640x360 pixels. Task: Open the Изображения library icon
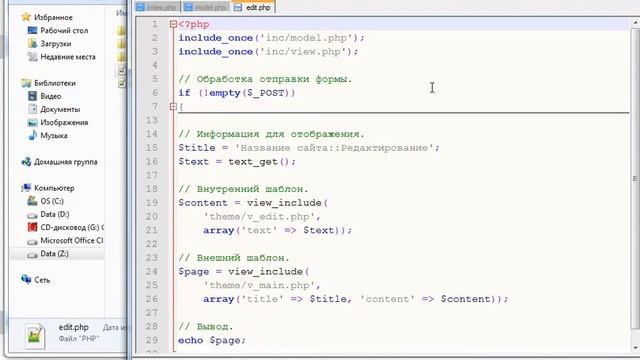point(32,122)
